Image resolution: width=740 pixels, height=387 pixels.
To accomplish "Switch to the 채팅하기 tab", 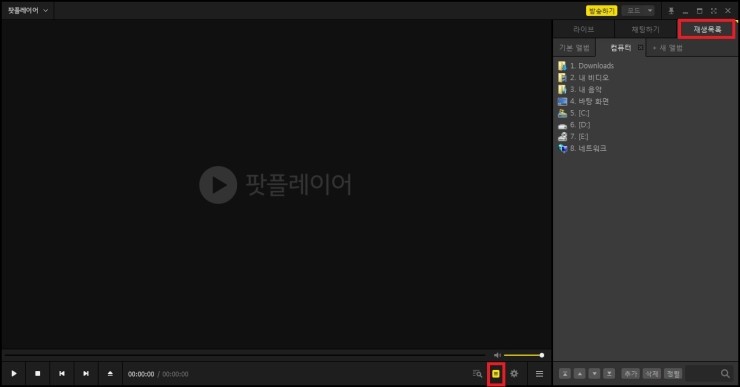I will click(645, 29).
